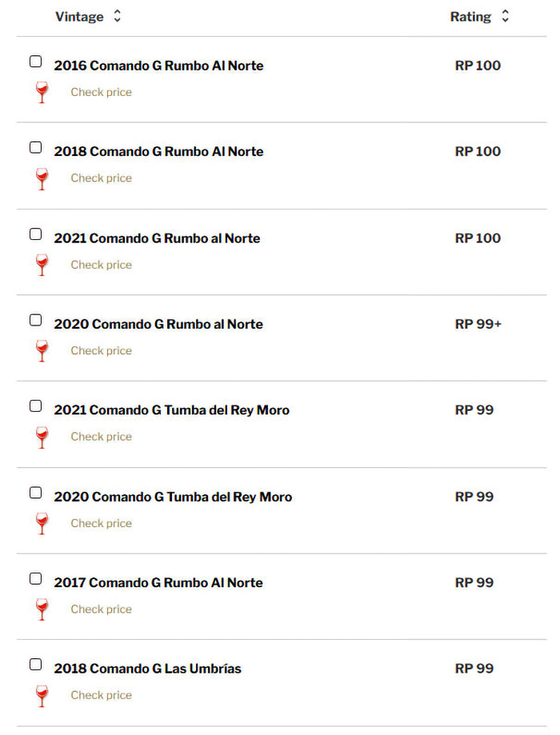
Task: Click wine glass icon for 2020 Tumba del Rey Moro
Action: tap(42, 524)
